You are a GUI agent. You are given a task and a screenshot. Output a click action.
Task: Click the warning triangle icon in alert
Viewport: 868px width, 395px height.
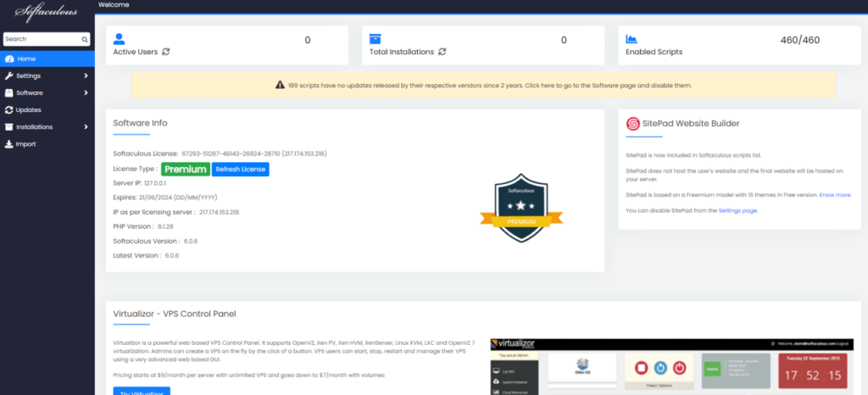280,86
